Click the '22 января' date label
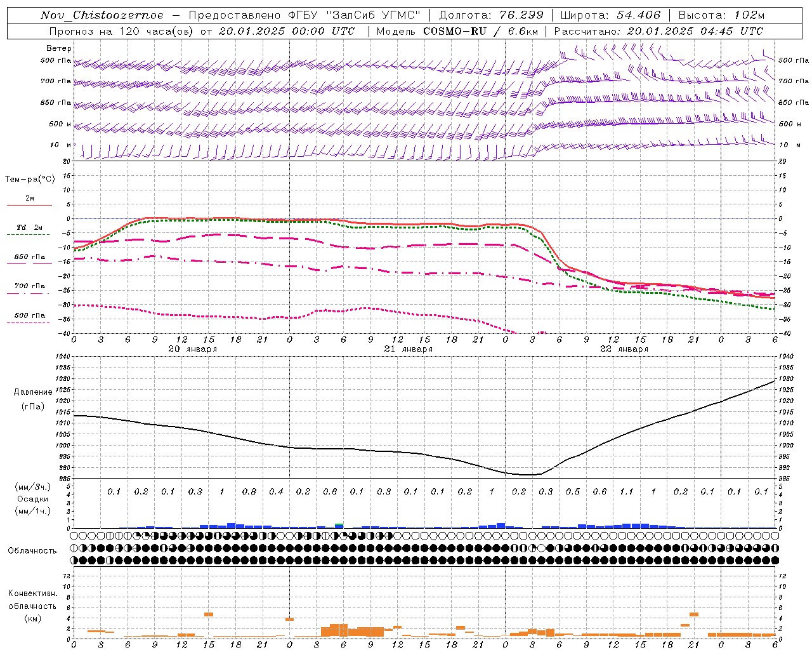This screenshot has height=650, width=812. coord(624,349)
